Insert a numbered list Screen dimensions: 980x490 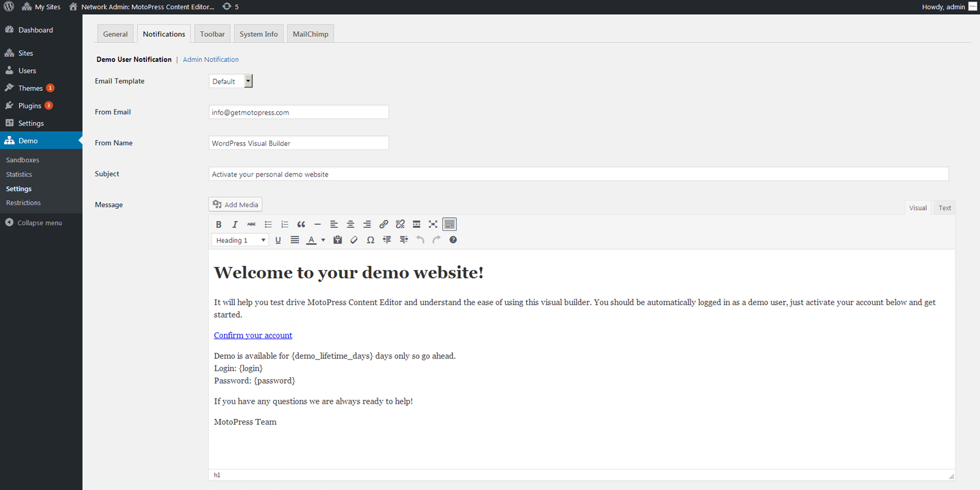[284, 224]
